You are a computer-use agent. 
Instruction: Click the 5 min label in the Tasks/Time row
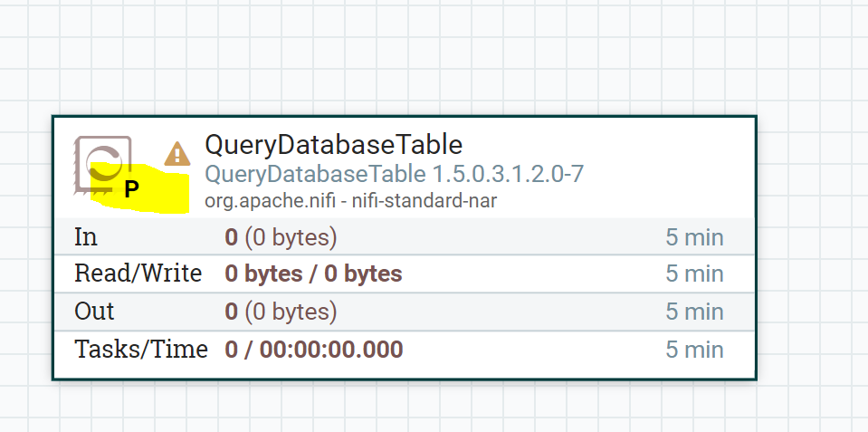coord(694,349)
